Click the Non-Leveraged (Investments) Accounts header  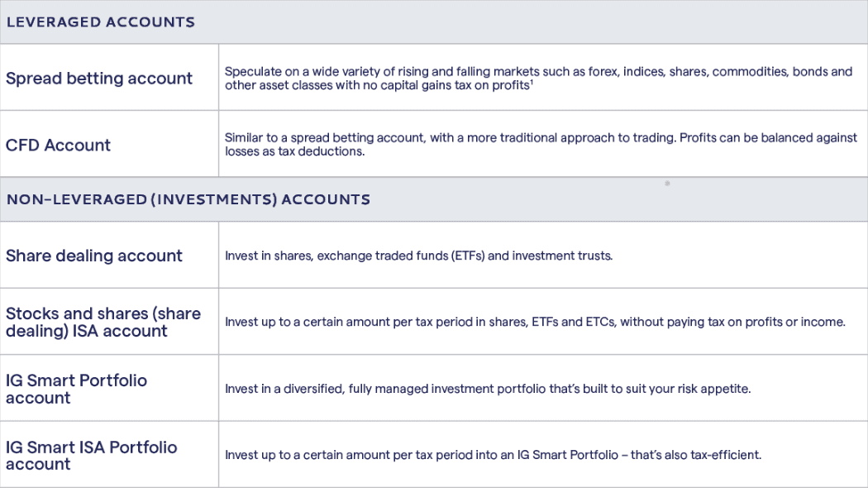pos(188,199)
